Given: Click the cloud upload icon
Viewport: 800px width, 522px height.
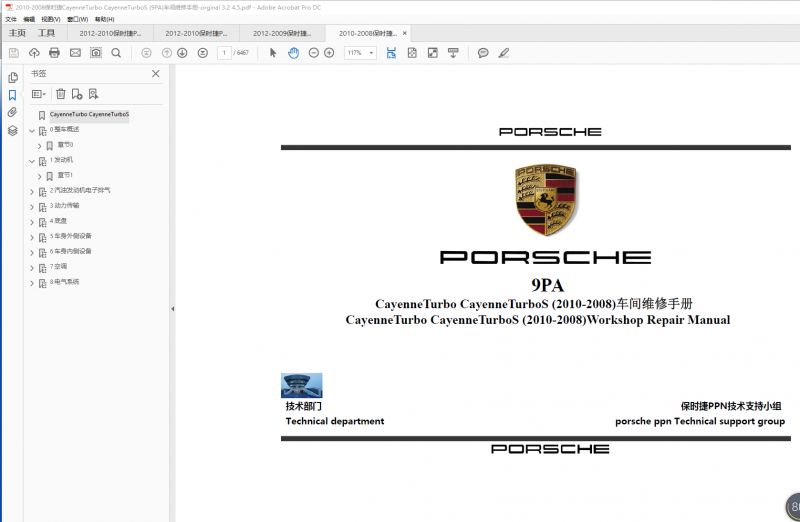Looking at the screenshot, I should coord(34,53).
